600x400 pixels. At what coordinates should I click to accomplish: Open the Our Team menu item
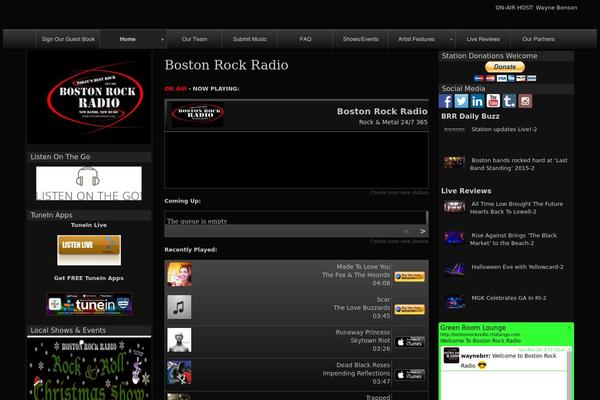pos(194,39)
